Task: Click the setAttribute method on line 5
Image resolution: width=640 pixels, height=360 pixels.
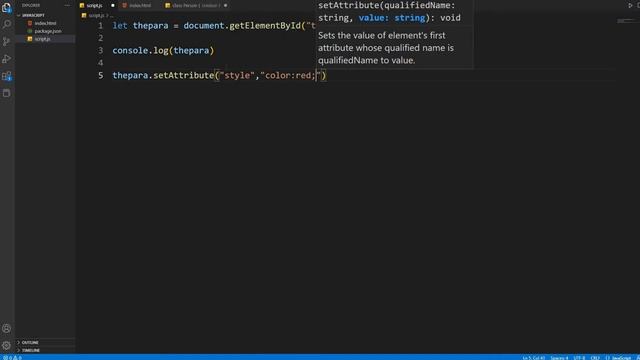Action: 184,76
